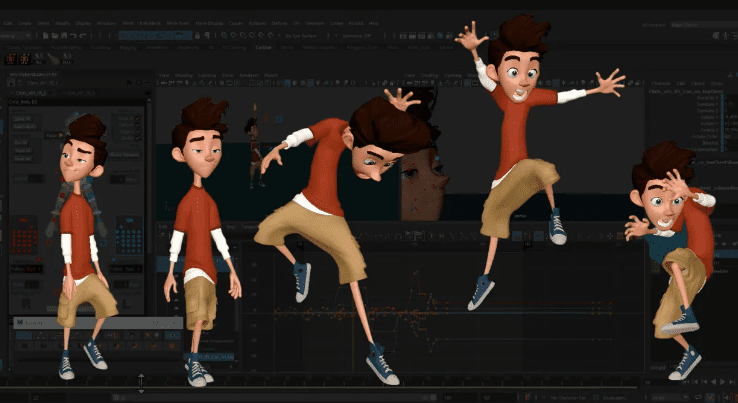Open the left viewport's View menu
Image resolution: width=738 pixels, height=403 pixels.
coord(163,75)
